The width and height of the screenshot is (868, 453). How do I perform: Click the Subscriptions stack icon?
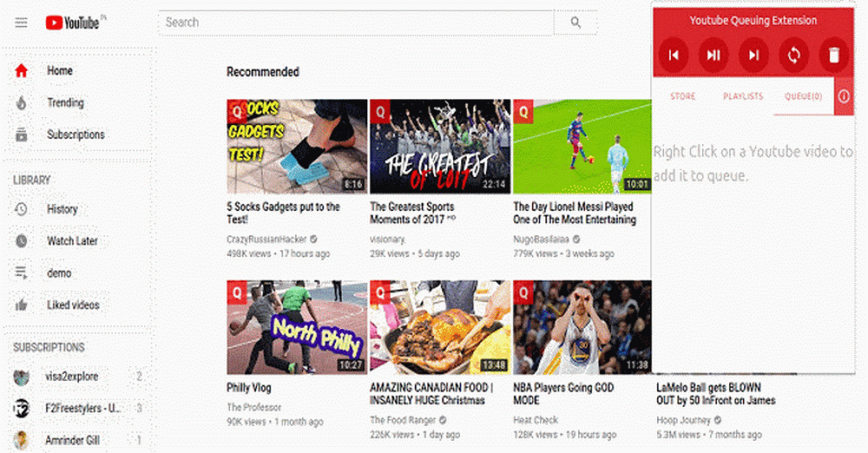click(21, 135)
